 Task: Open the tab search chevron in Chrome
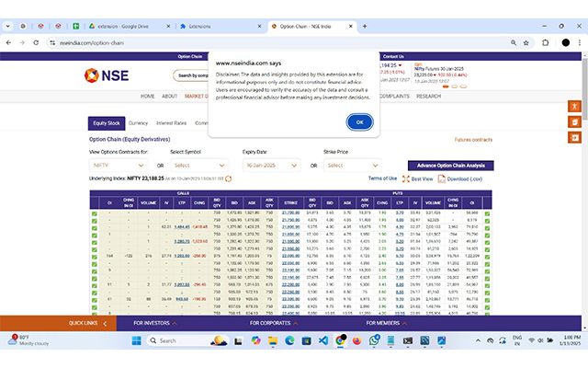click(7, 27)
